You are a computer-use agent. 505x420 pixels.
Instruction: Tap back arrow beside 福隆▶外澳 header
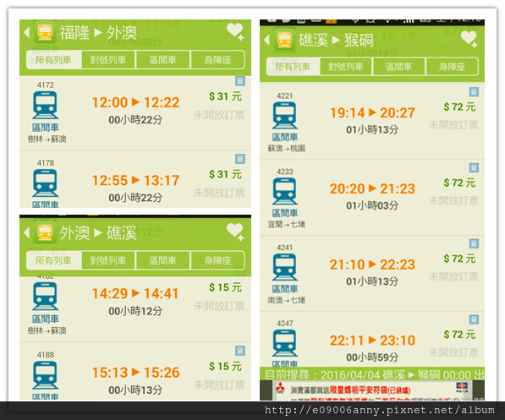[x=27, y=32]
